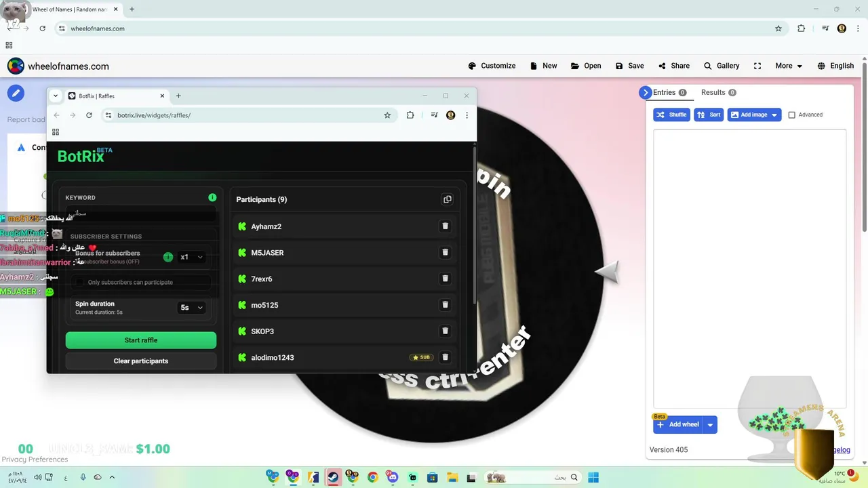Open a saved wheel via Open
The height and width of the screenshot is (488, 868).
[x=586, y=66]
